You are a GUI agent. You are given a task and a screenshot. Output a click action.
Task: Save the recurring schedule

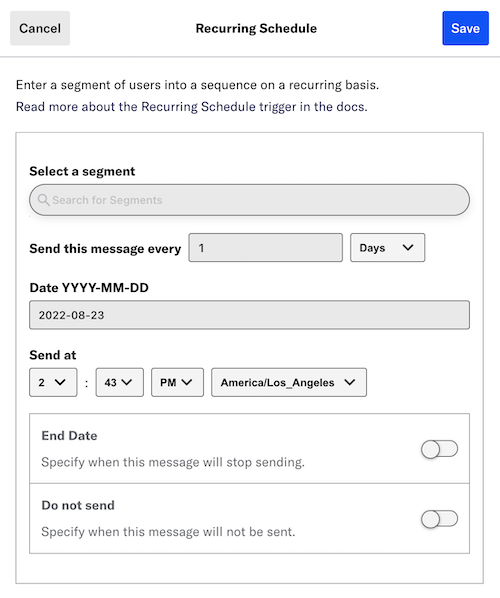pyautogui.click(x=465, y=28)
